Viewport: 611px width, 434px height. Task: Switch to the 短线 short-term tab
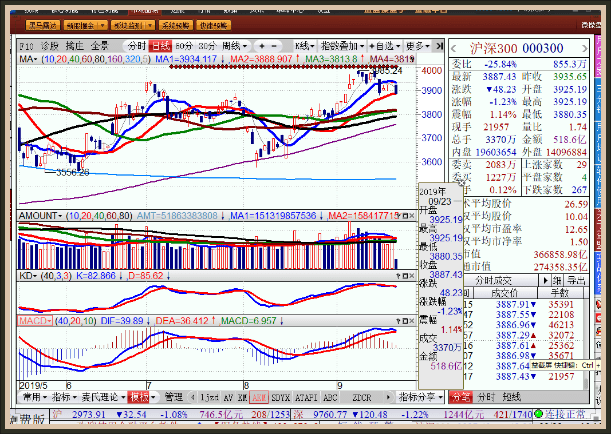click(512, 397)
